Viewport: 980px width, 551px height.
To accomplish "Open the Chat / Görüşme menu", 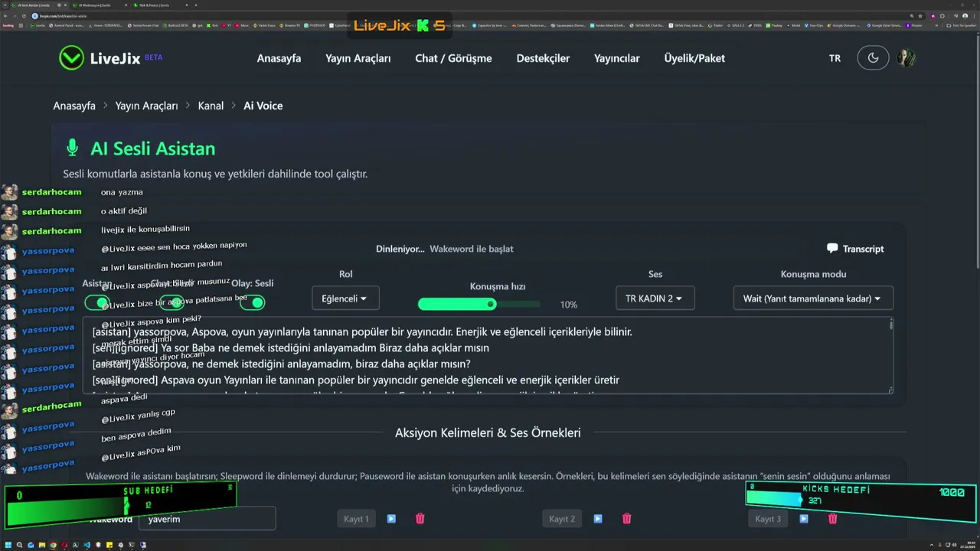I will [x=453, y=58].
